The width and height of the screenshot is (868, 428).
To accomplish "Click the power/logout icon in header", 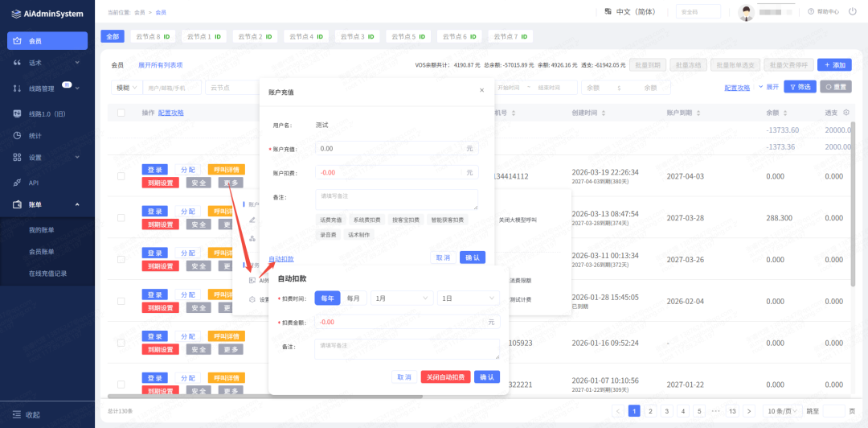I will [x=853, y=11].
